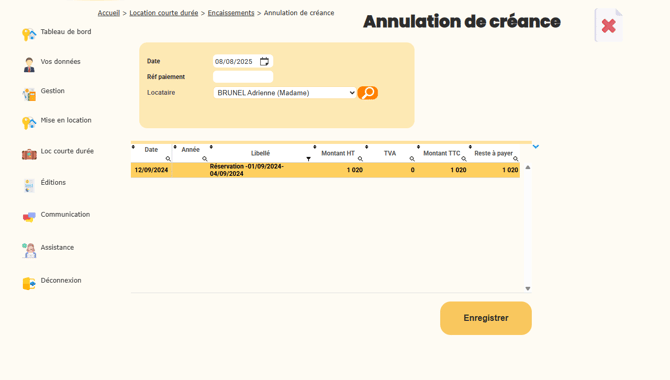Click into the Réf paiement input field
This screenshot has width=670, height=380.
tap(243, 77)
